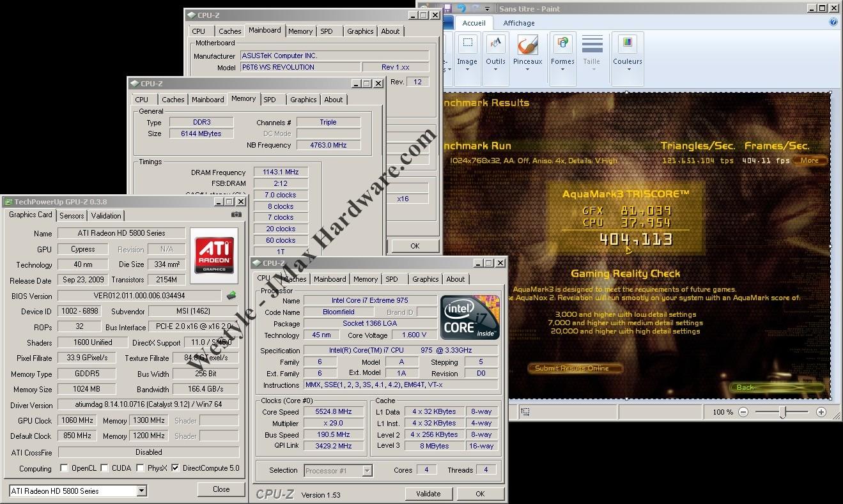Open Paint's blue help question mark icon
This screenshot has width=843, height=504.
coord(833,22)
